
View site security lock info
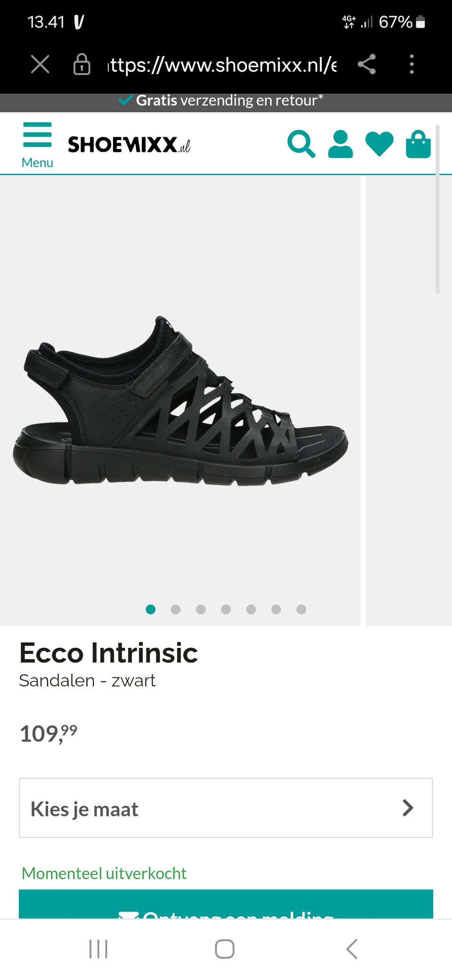(x=81, y=64)
